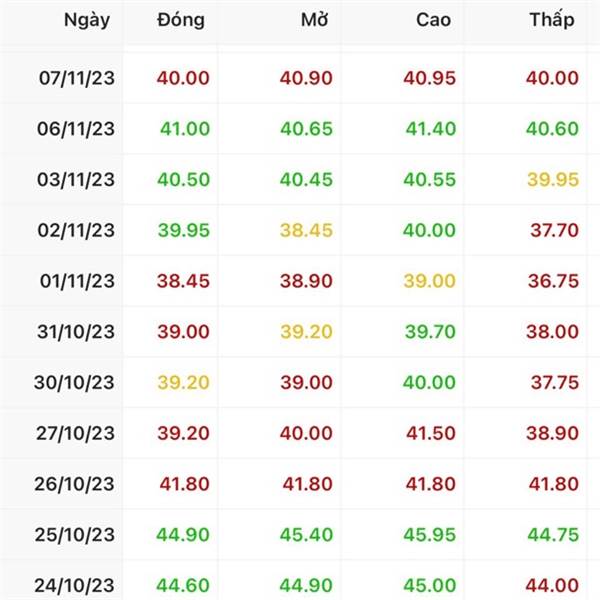Select low price 36.75 on 01/11/23
Image resolution: width=600 pixels, height=600 pixels.
(x=553, y=281)
